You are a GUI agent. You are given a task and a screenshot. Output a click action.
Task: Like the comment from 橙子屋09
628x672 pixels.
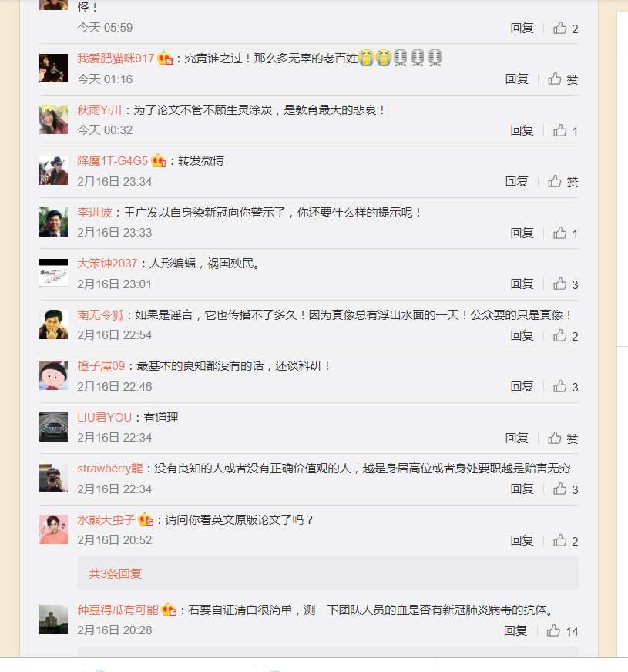point(560,386)
